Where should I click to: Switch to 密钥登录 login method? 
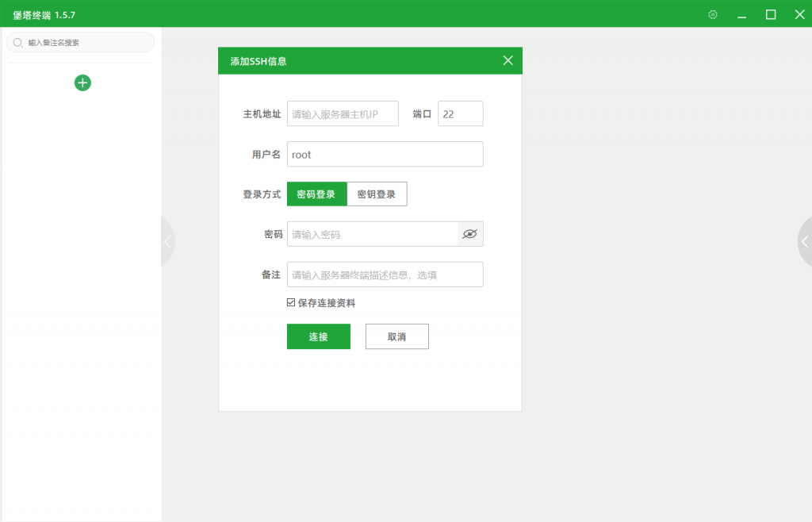[377, 194]
